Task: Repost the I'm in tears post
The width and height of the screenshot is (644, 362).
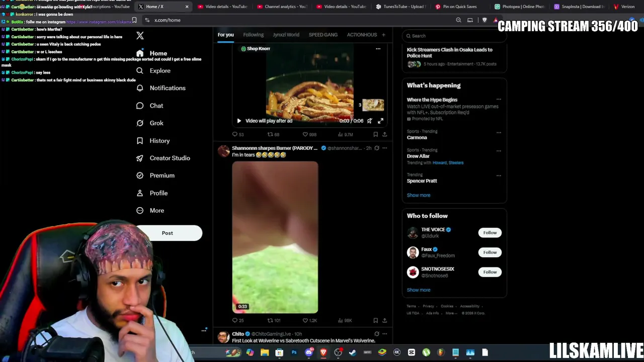Action: (274, 320)
